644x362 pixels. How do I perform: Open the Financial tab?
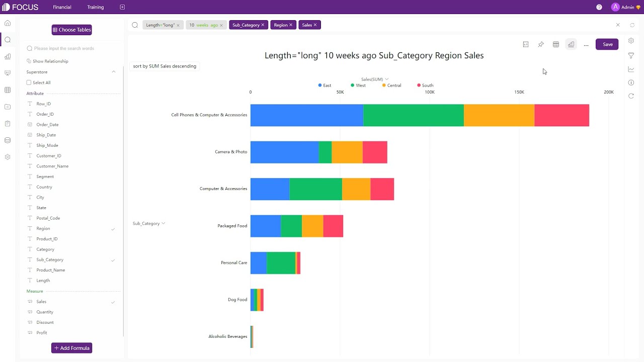pos(62,7)
